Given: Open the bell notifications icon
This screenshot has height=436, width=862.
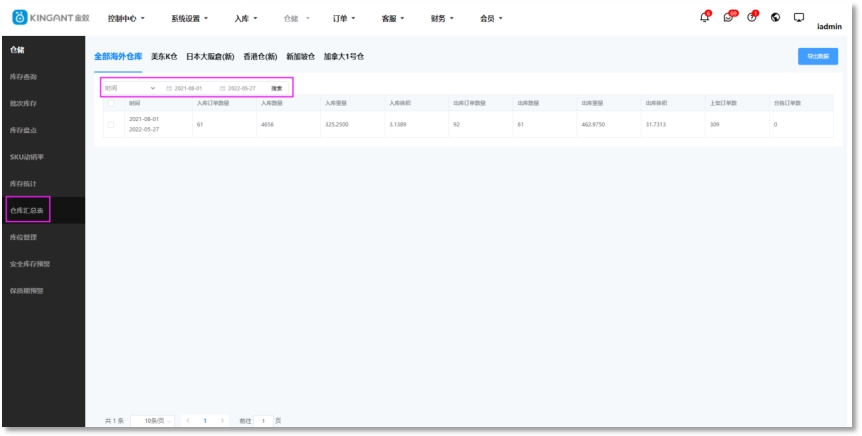Looking at the screenshot, I should 704,18.
